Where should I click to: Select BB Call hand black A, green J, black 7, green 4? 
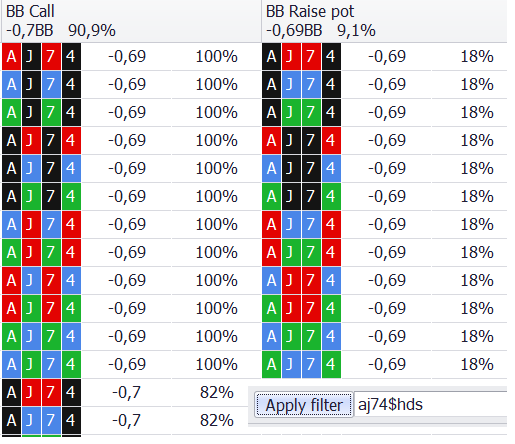[x=41, y=196]
